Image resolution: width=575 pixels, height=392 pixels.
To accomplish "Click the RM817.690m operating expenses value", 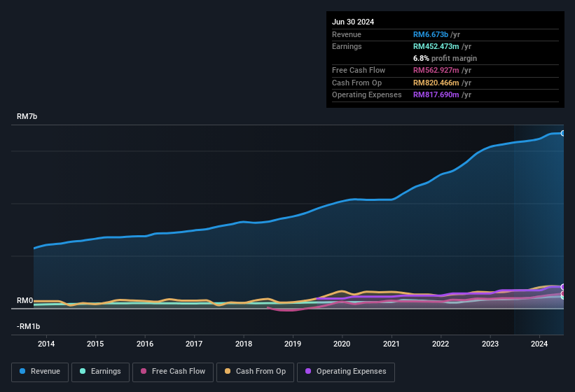I will click(x=436, y=95).
